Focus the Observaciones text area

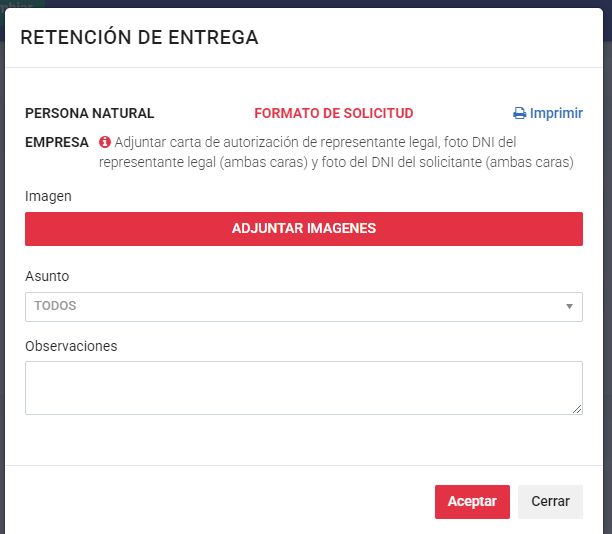pos(303,387)
